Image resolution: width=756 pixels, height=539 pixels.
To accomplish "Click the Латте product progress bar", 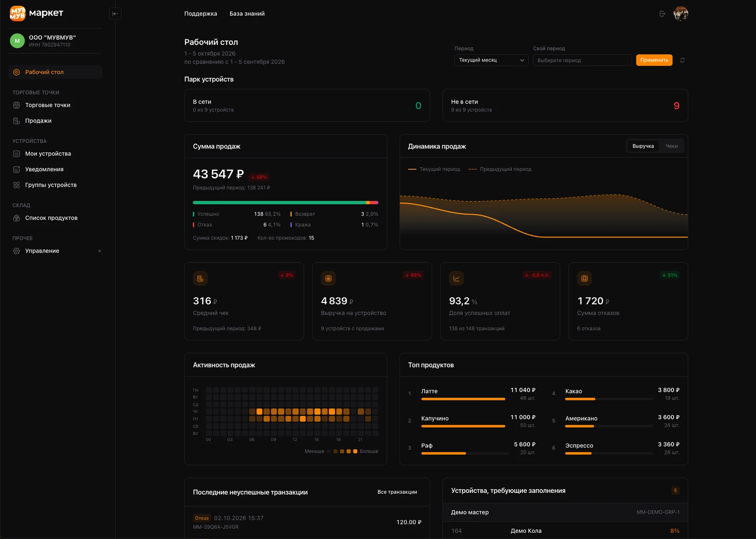I will pos(463,399).
